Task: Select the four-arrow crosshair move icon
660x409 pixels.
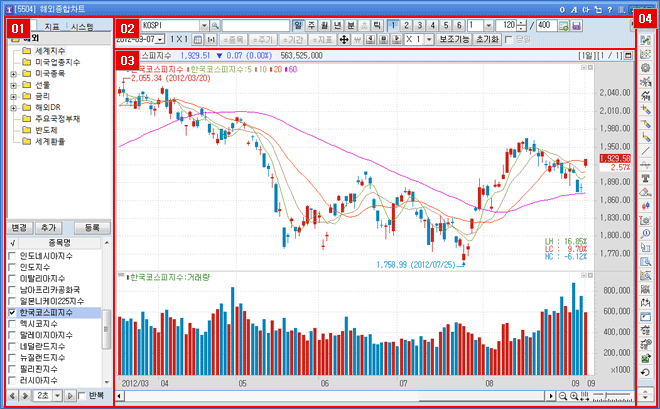Action: point(345,39)
